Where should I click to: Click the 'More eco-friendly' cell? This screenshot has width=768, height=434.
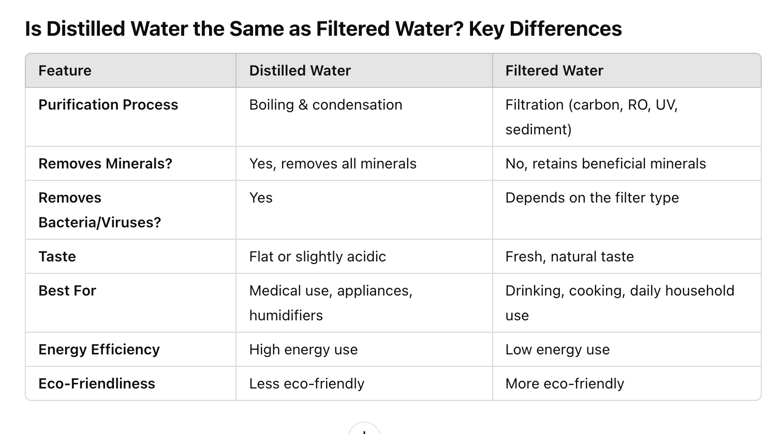564,384
